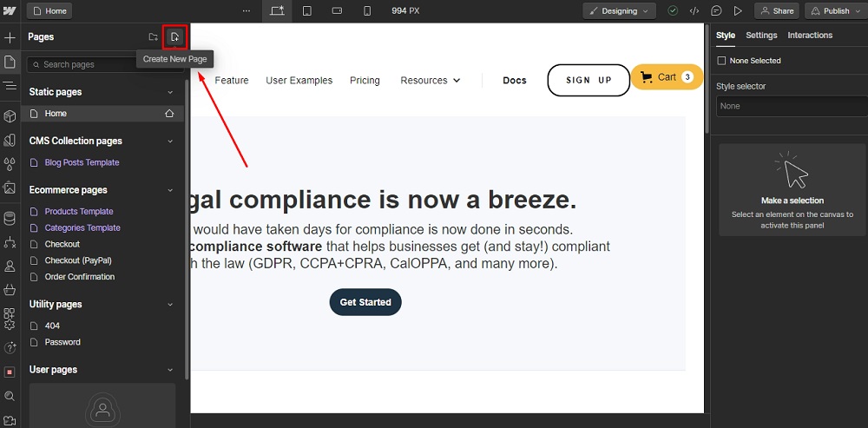Open the Blog Posts Template page

pyautogui.click(x=82, y=162)
